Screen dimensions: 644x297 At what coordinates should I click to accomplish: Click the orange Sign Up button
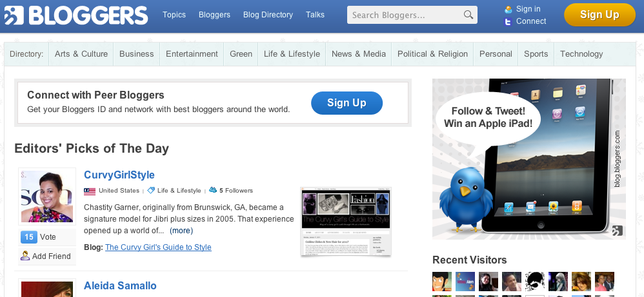point(599,15)
